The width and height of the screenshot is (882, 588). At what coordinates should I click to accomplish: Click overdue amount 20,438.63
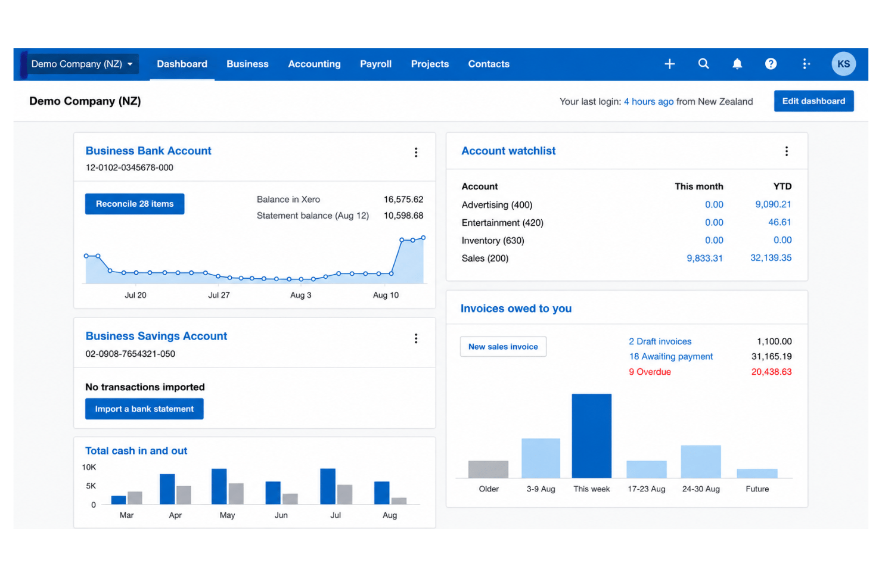tap(771, 372)
